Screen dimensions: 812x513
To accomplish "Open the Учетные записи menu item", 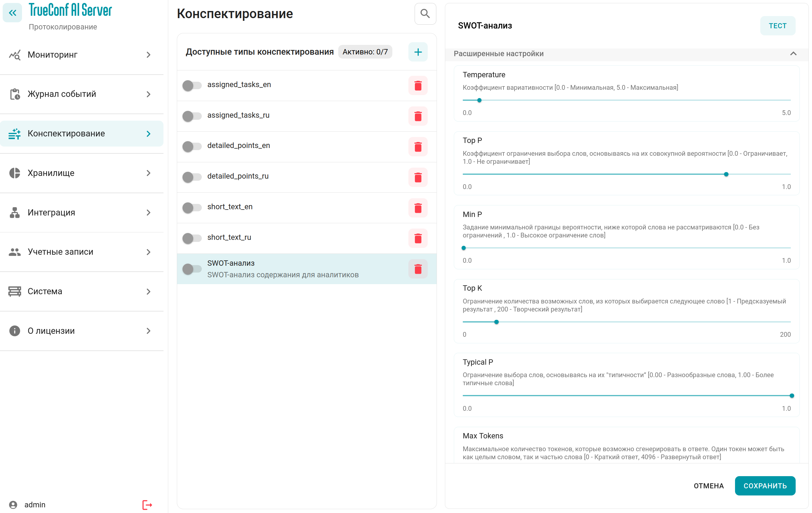I will 60,252.
